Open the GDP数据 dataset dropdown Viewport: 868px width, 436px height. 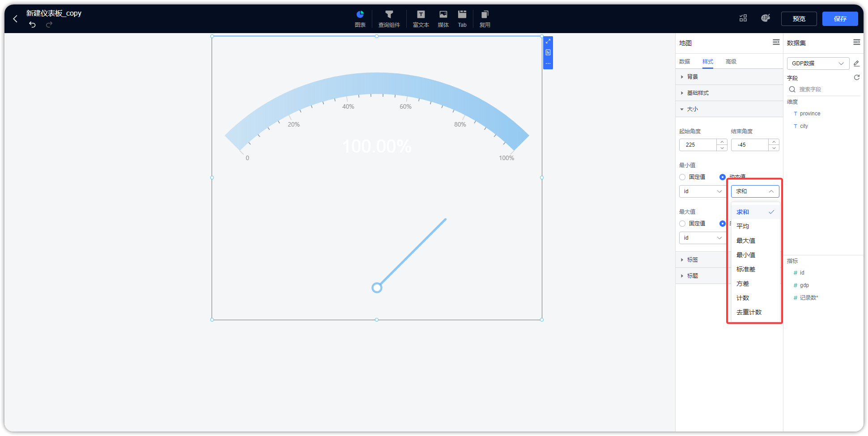click(x=818, y=63)
